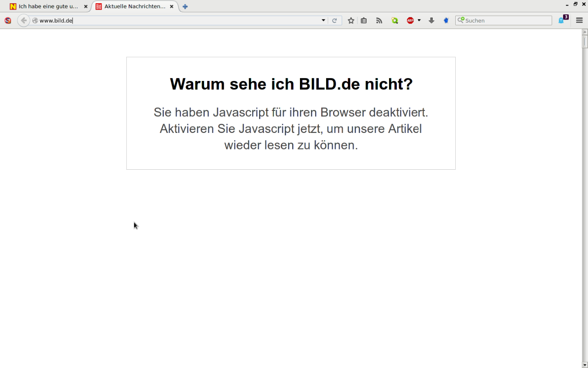
Task: Open the hamburger main menu
Action: click(579, 20)
